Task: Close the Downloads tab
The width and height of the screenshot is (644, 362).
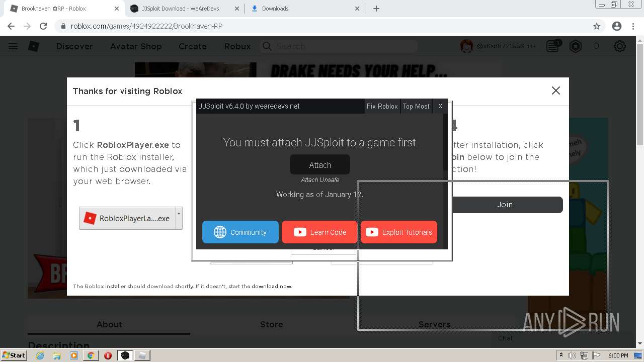Action: pos(357,9)
